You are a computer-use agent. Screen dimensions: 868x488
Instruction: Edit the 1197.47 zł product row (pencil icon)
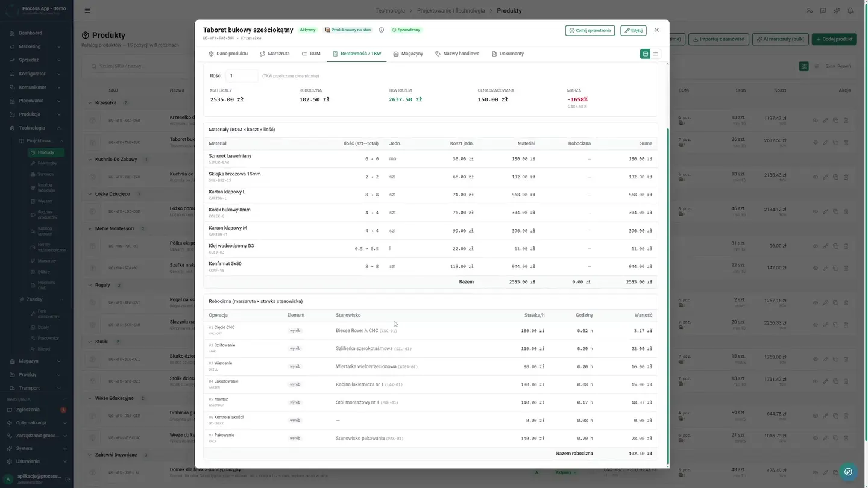point(826,120)
